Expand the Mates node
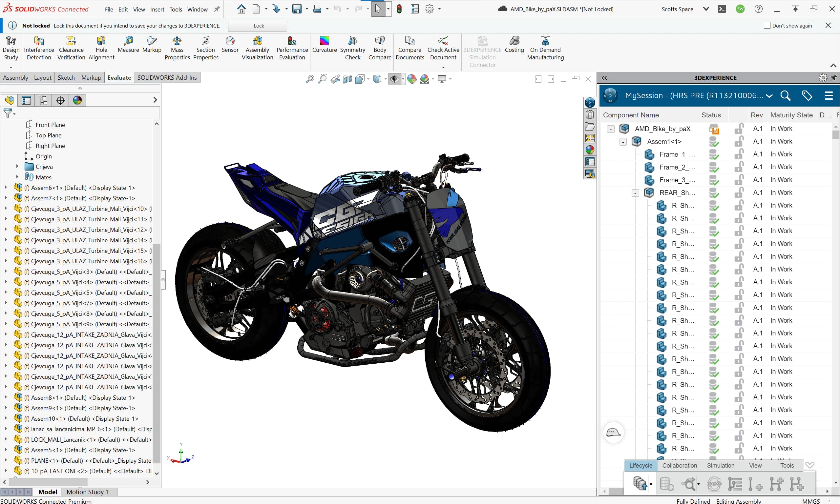This screenshot has height=504, width=840. tap(17, 177)
